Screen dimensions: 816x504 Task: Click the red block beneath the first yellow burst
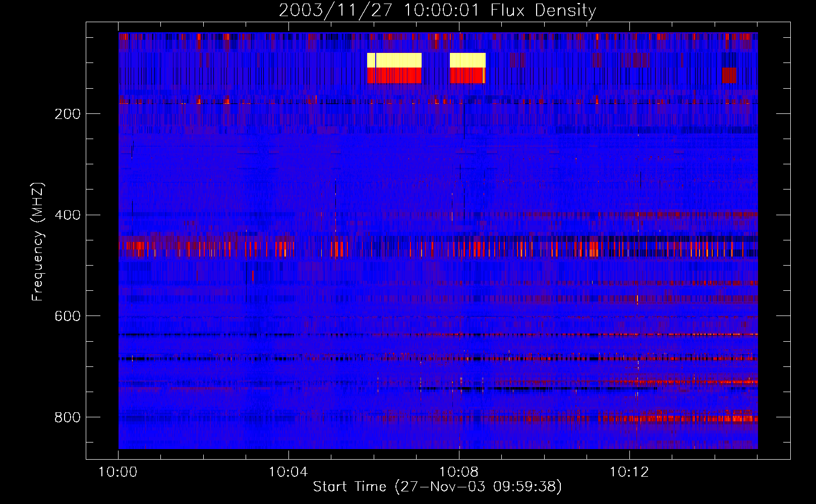pyautogui.click(x=394, y=76)
